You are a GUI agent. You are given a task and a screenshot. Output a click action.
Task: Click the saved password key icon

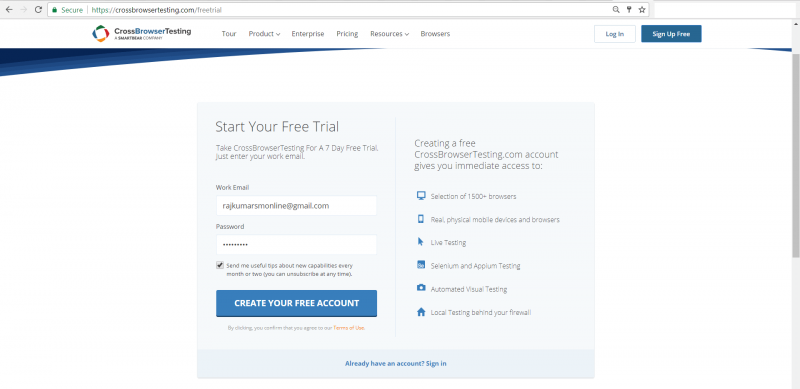629,10
